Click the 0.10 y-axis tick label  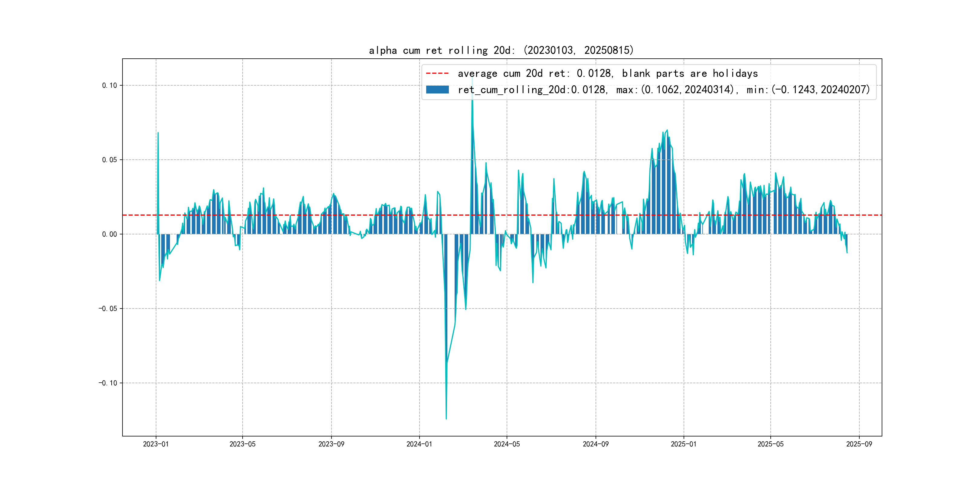pyautogui.click(x=109, y=85)
